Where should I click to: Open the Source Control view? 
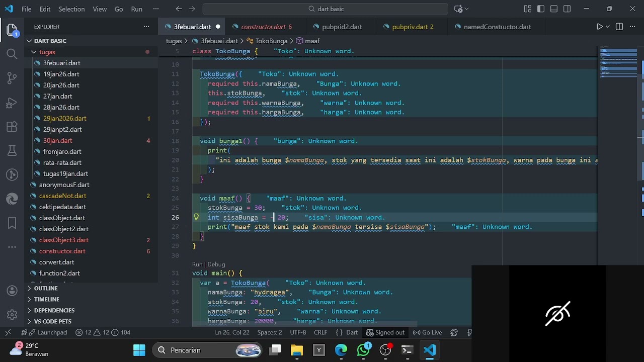click(x=12, y=78)
